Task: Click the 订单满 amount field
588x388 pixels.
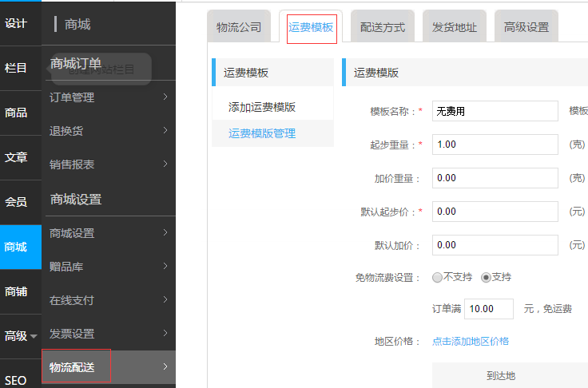Action: tap(491, 309)
